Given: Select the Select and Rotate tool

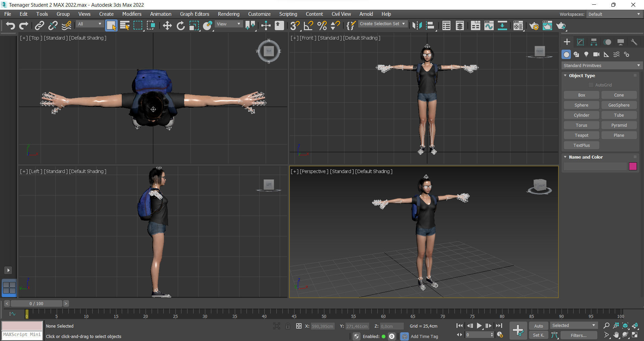Looking at the screenshot, I should point(180,25).
